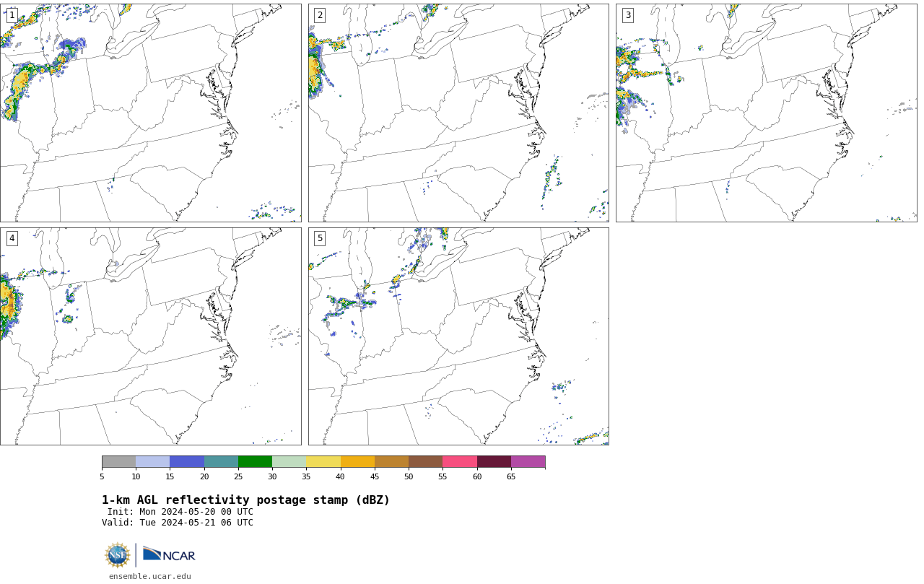The image size is (924, 584).
Task: Click the number label on panel 3
Action: coord(628,15)
